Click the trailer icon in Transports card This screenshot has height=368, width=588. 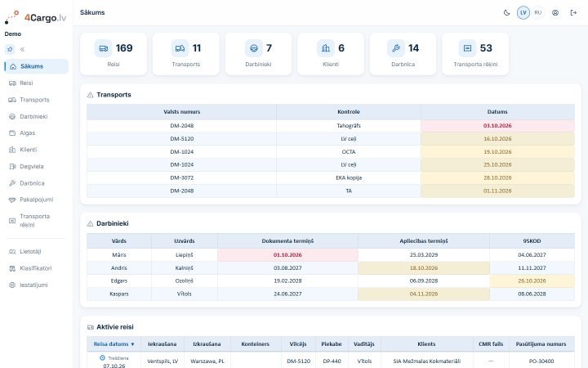[x=180, y=48]
